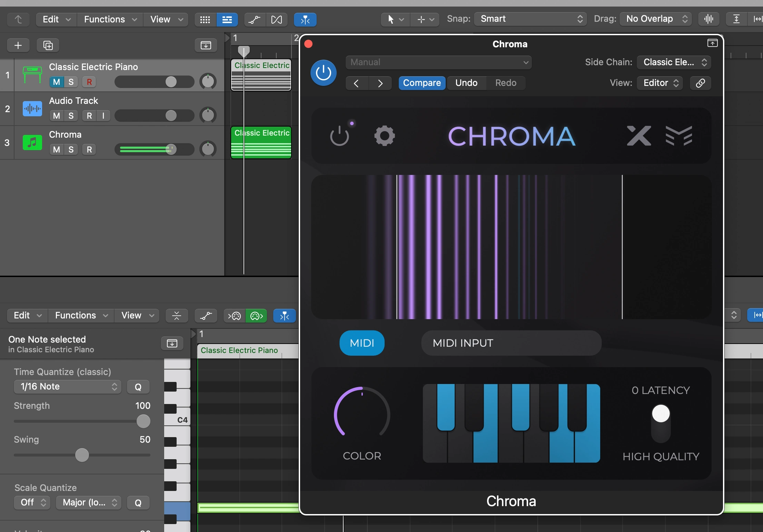Click the MIDI INPUT field in Chroma

click(x=511, y=343)
